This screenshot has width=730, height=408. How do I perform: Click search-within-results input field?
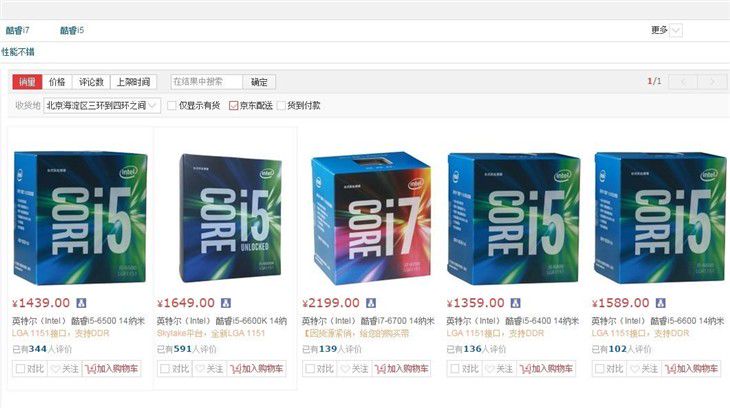click(x=207, y=82)
